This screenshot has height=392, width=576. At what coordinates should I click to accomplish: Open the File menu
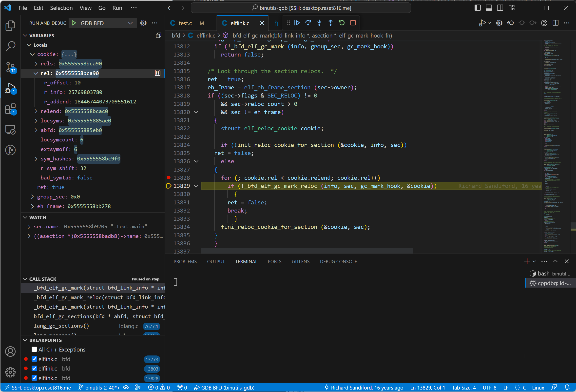pyautogui.click(x=22, y=8)
